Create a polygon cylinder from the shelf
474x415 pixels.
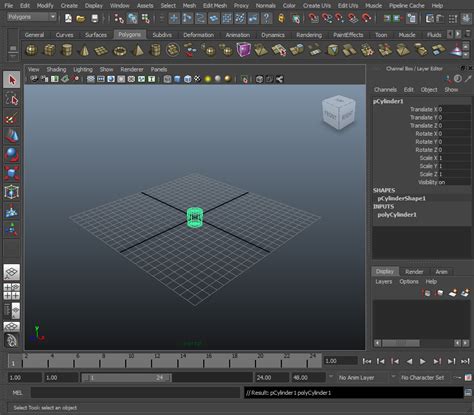[x=67, y=50]
